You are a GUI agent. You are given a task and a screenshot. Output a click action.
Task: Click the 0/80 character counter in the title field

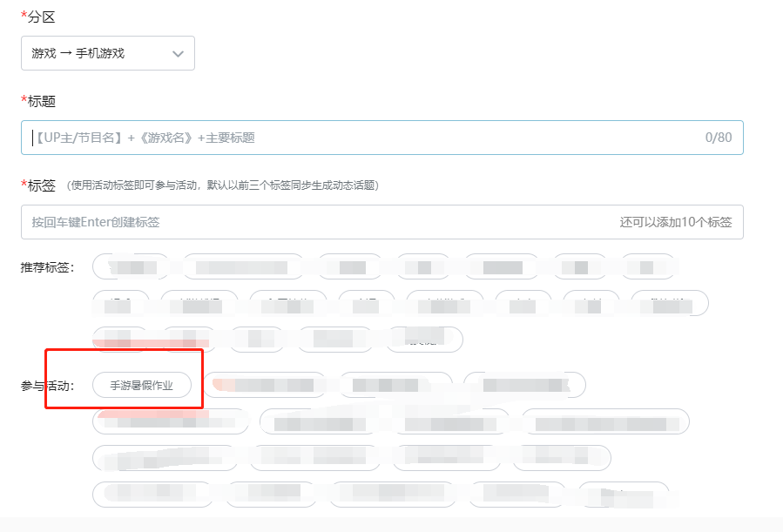coord(718,138)
